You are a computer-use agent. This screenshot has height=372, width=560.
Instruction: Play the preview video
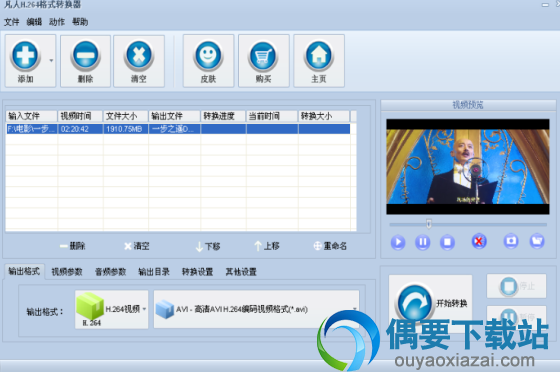point(398,242)
